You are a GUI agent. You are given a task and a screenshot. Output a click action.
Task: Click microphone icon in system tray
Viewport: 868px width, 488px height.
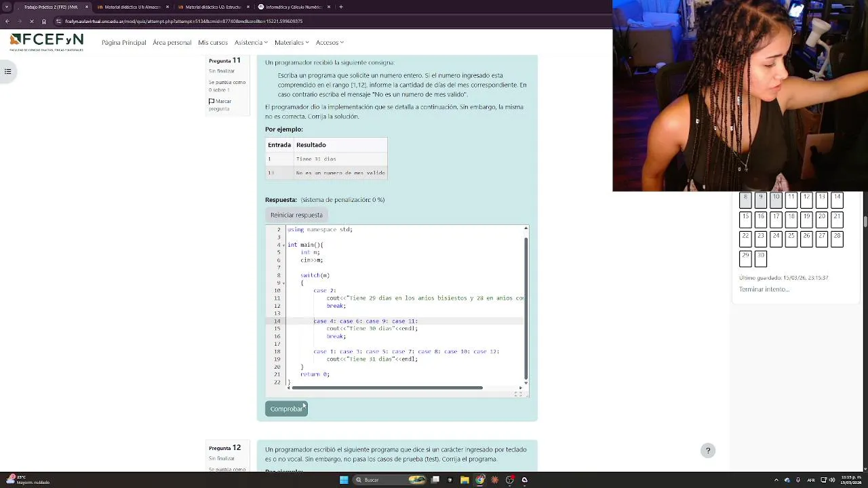click(798, 480)
